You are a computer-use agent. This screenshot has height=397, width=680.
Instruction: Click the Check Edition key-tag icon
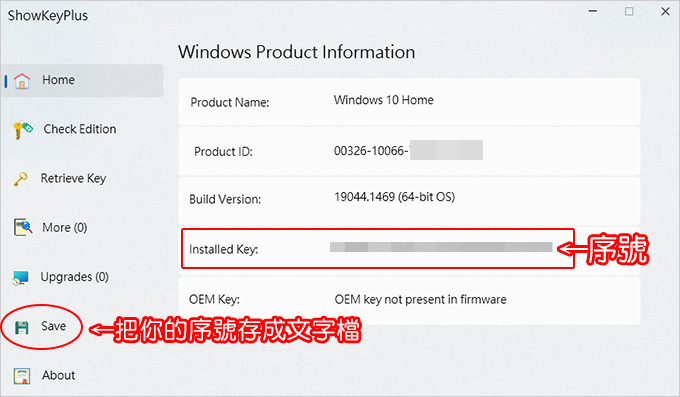click(x=23, y=130)
